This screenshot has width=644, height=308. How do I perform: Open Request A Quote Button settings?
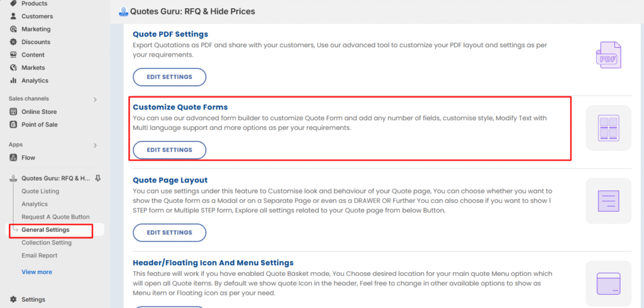pyautogui.click(x=55, y=217)
